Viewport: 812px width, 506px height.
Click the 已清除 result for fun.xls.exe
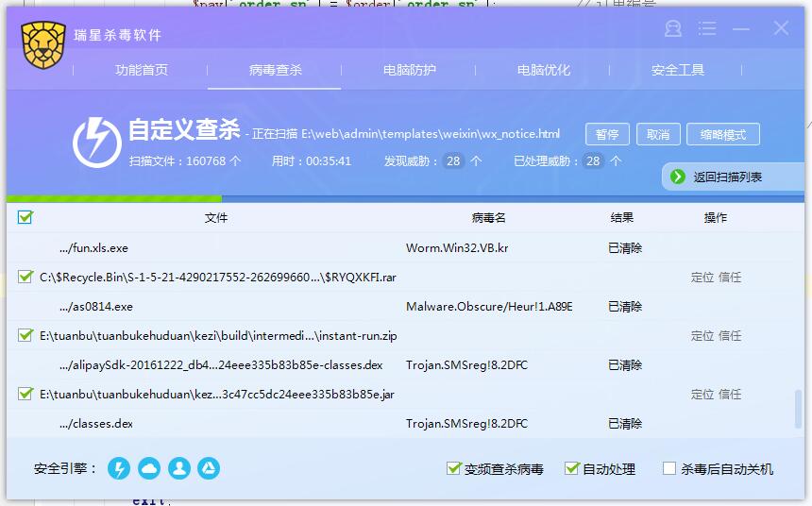pyautogui.click(x=625, y=248)
